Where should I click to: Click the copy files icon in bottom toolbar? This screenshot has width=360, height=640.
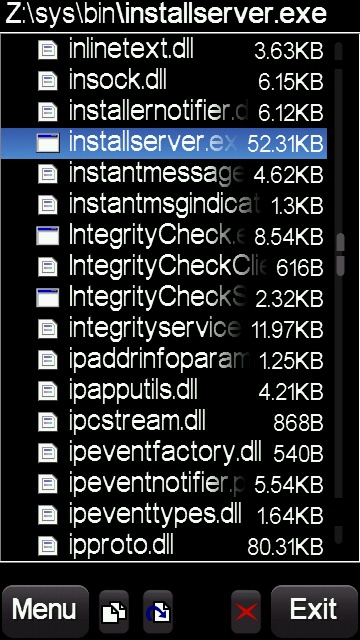click(x=114, y=611)
